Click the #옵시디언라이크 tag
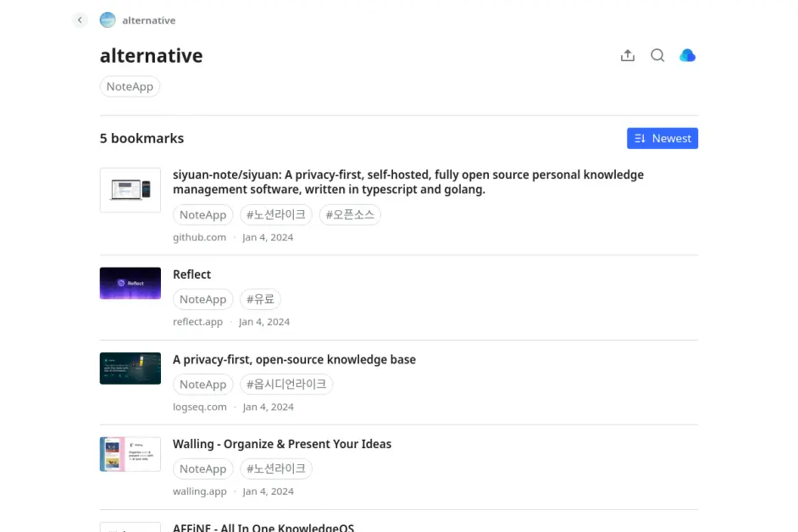This screenshot has height=532, width=798. [x=286, y=385]
